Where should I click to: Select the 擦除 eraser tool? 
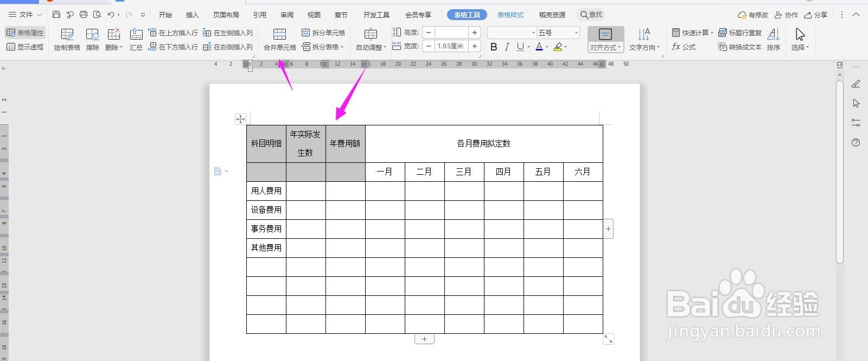pyautogui.click(x=93, y=40)
